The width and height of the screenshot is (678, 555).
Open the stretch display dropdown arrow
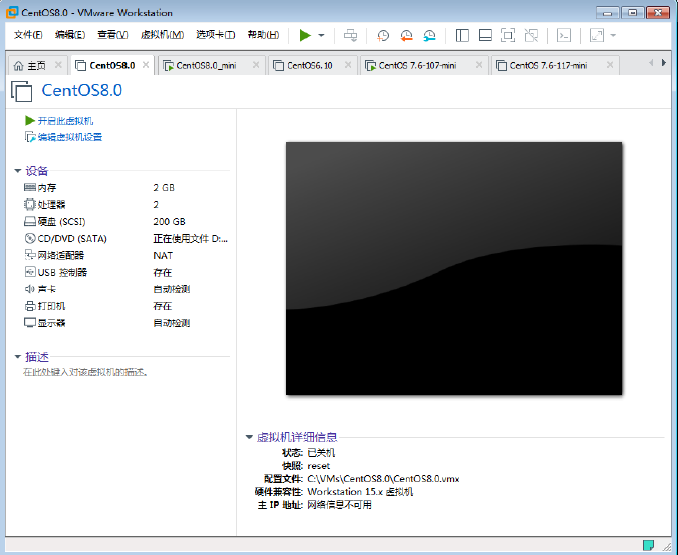click(613, 35)
